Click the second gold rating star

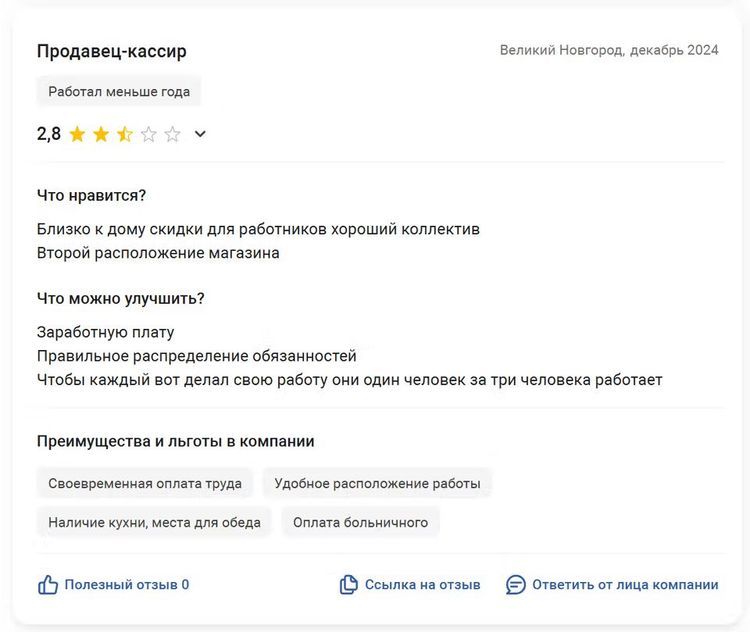[x=101, y=134]
